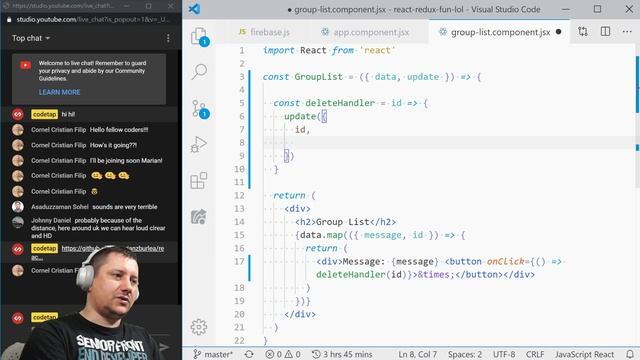Open the github link posted by codetap
Viewport: 640px width, 360px height.
[x=113, y=248]
